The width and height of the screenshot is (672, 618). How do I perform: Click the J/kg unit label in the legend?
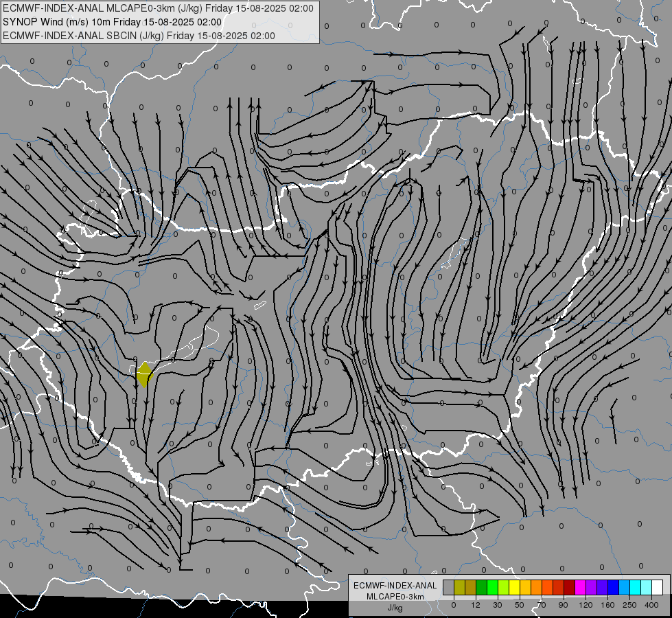pos(395,608)
